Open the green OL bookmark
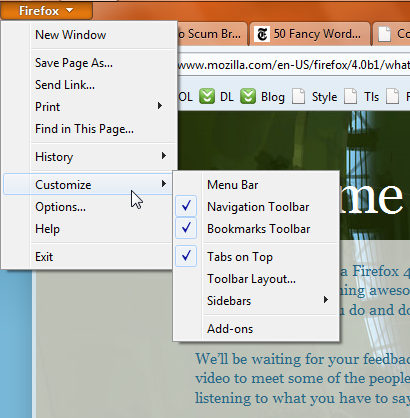 (185, 97)
